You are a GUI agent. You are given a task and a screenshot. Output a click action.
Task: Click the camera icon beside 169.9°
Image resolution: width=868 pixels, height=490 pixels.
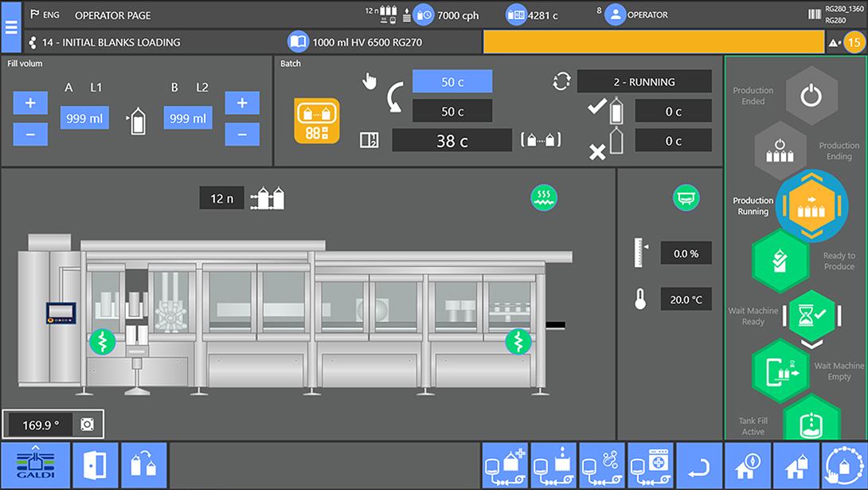pyautogui.click(x=88, y=425)
